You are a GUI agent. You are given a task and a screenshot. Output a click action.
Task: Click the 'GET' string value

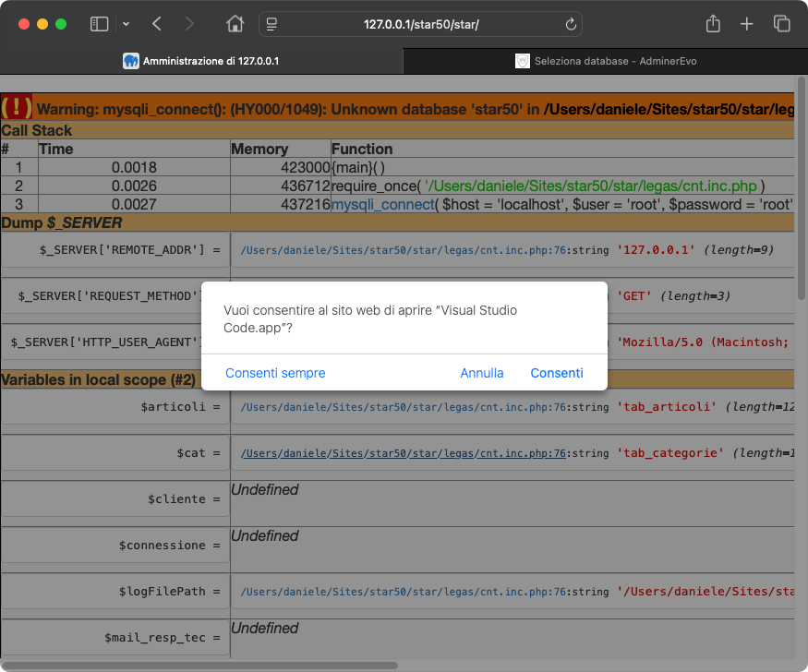[633, 296]
